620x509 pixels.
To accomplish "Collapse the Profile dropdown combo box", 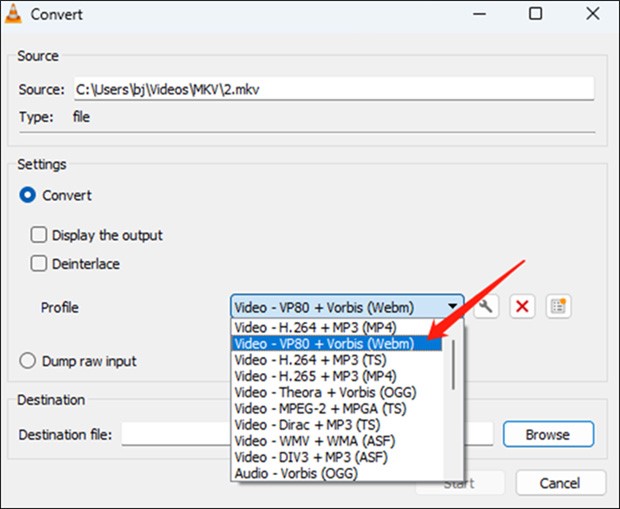I will pyautogui.click(x=347, y=307).
